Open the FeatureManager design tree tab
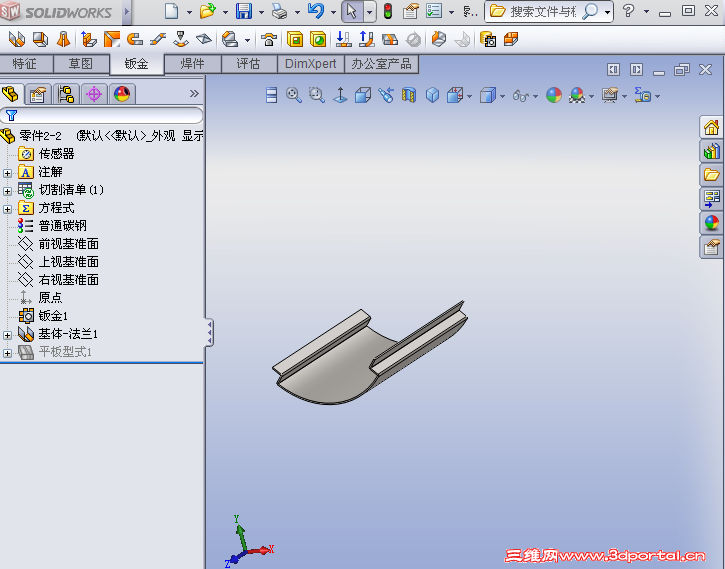 click(10, 94)
